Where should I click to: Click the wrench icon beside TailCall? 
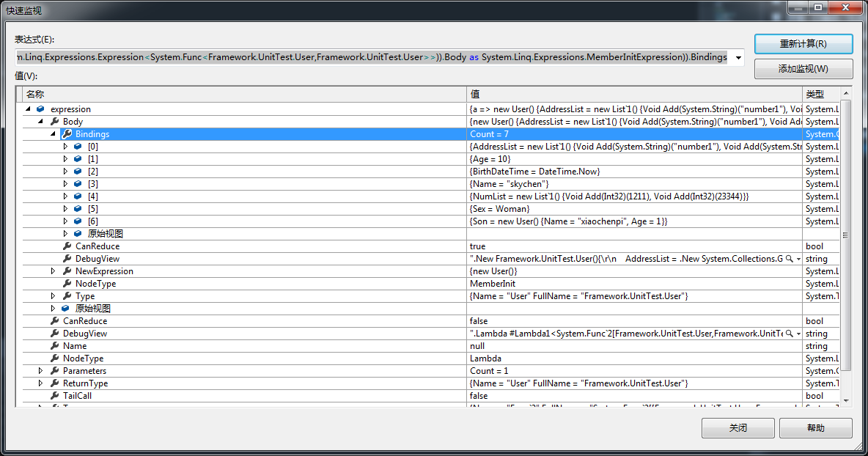(x=54, y=396)
